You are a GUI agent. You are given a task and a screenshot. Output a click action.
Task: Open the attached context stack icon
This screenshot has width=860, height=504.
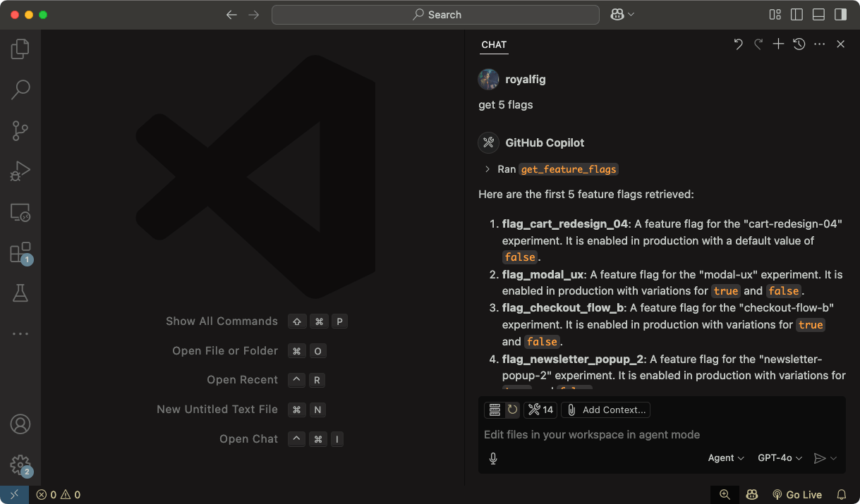pyautogui.click(x=495, y=410)
